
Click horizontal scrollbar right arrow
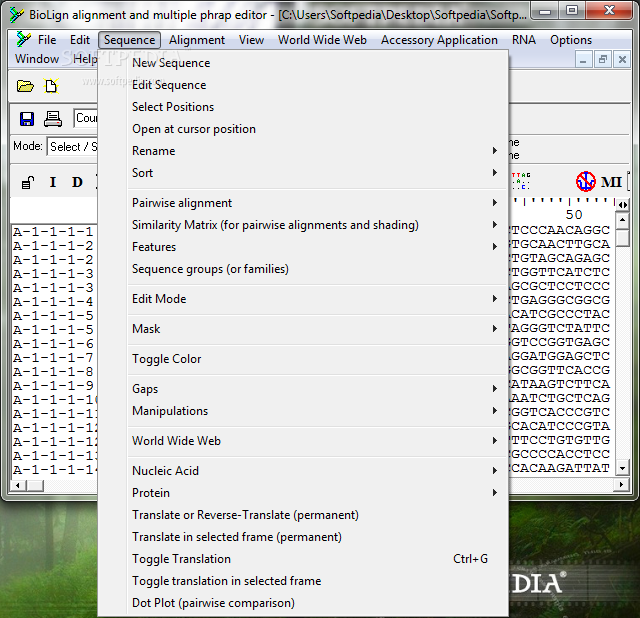[621, 485]
